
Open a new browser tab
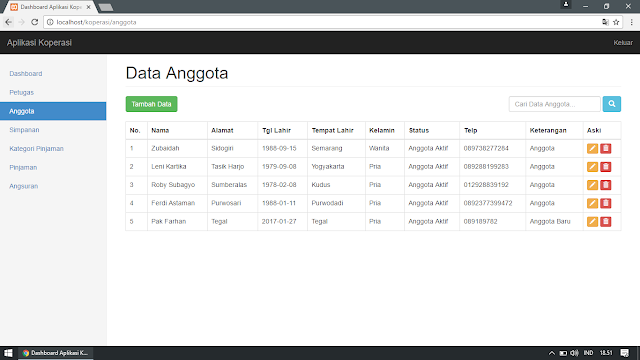106,7
